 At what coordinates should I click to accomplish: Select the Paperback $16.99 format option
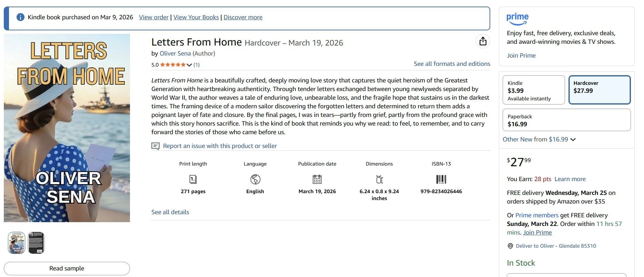[x=566, y=120]
